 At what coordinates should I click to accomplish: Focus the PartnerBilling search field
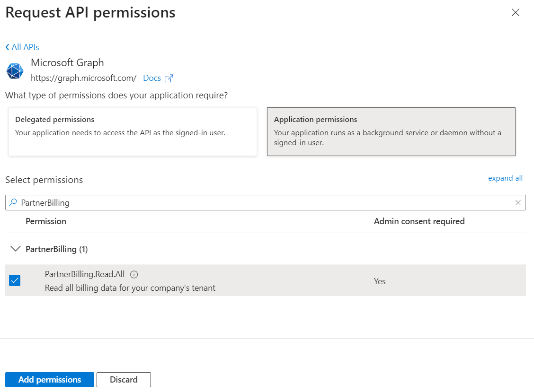[x=265, y=203]
